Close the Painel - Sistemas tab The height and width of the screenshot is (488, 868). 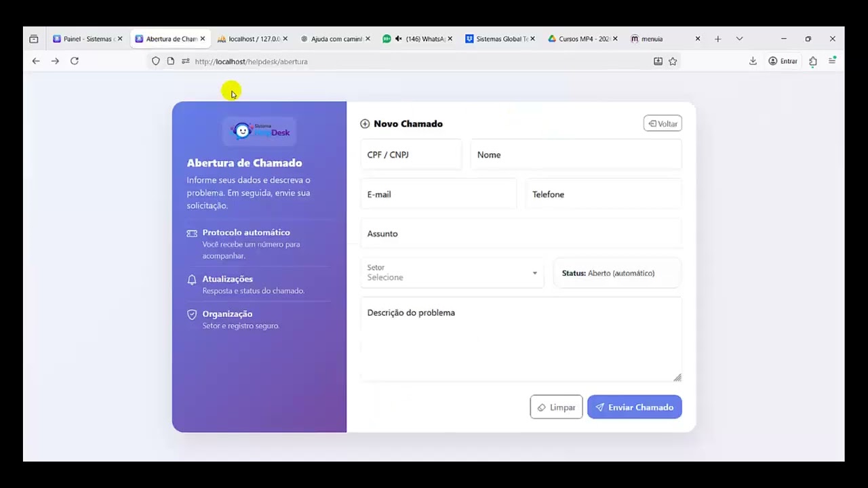point(120,39)
